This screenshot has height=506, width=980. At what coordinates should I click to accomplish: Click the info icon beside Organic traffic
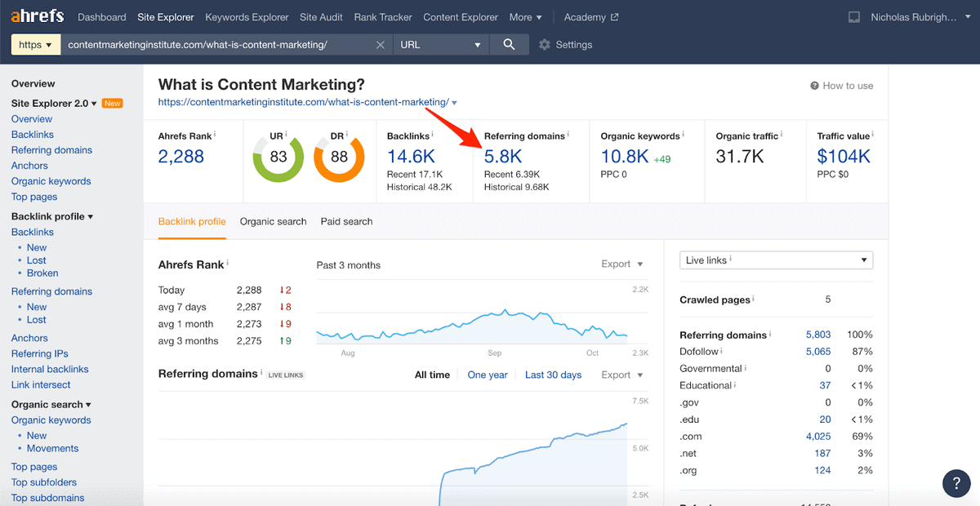[782, 135]
